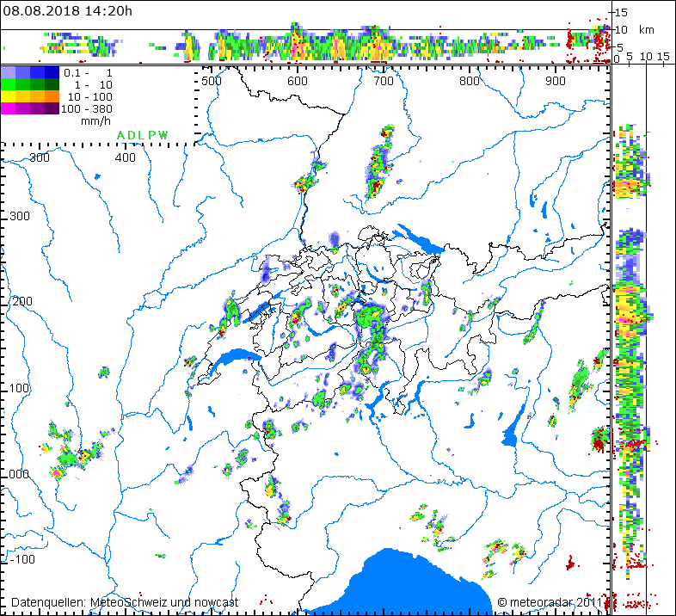The image size is (676, 616).
Task: Click the 100 - 380 legend text
Action: (x=86, y=108)
